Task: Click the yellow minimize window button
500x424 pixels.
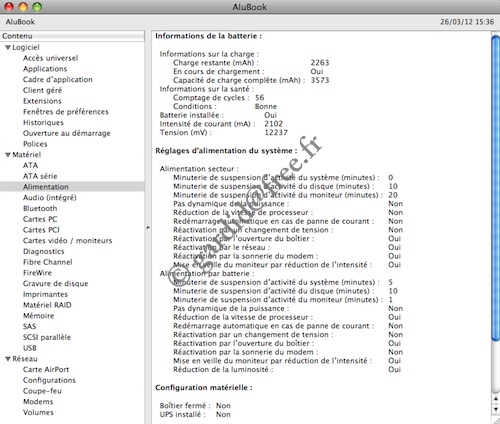Action: click(23, 7)
